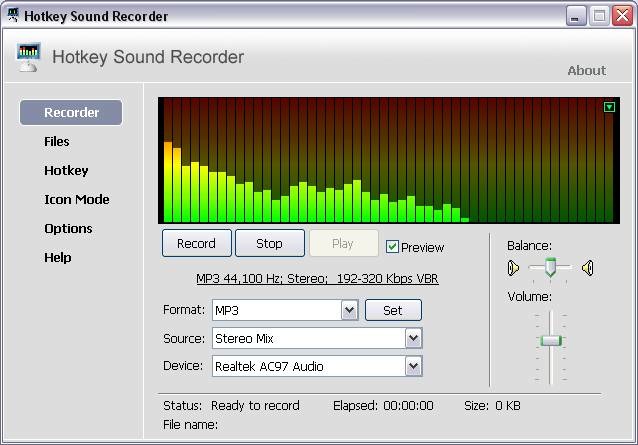638x445 pixels.
Task: Open the MP3 44,100 Hz format settings link
Action: [317, 279]
